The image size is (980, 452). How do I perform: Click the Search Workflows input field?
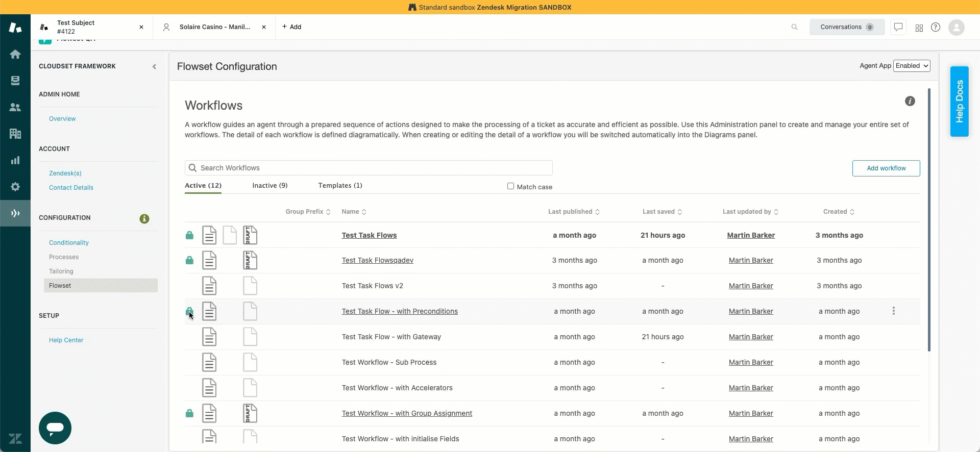[x=369, y=168]
